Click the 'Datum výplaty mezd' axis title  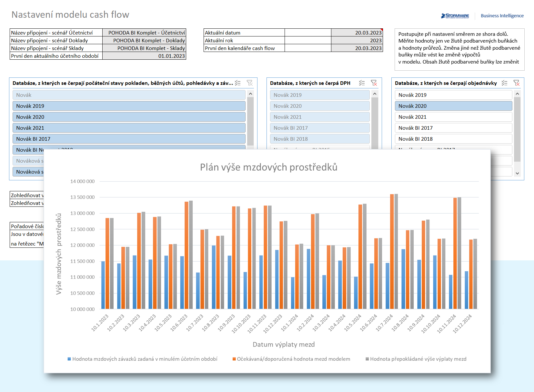pyautogui.click(x=284, y=344)
